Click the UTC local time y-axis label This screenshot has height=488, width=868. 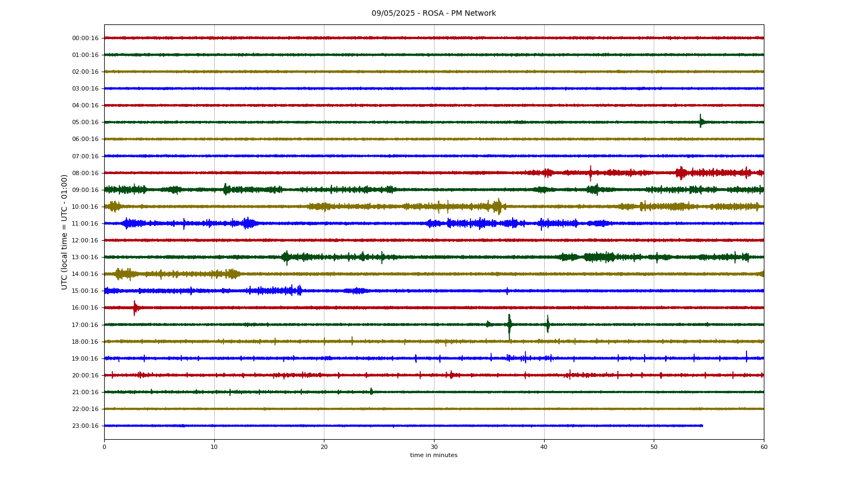(x=65, y=232)
